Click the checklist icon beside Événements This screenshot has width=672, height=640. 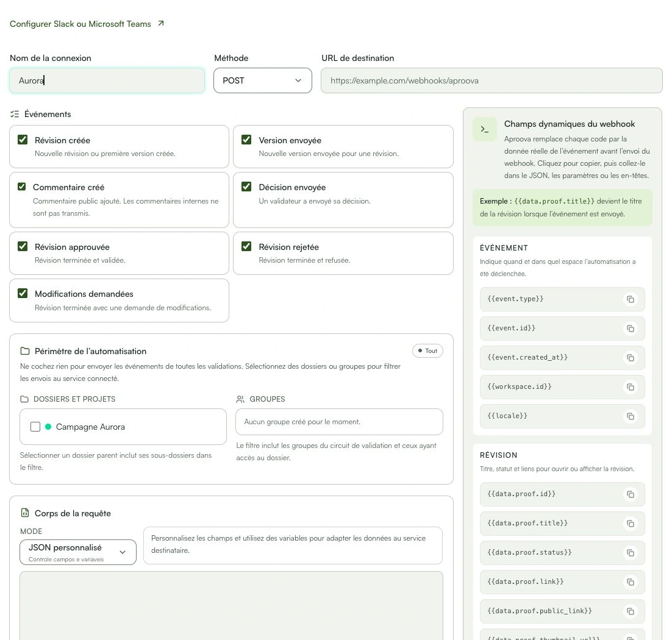(15, 115)
